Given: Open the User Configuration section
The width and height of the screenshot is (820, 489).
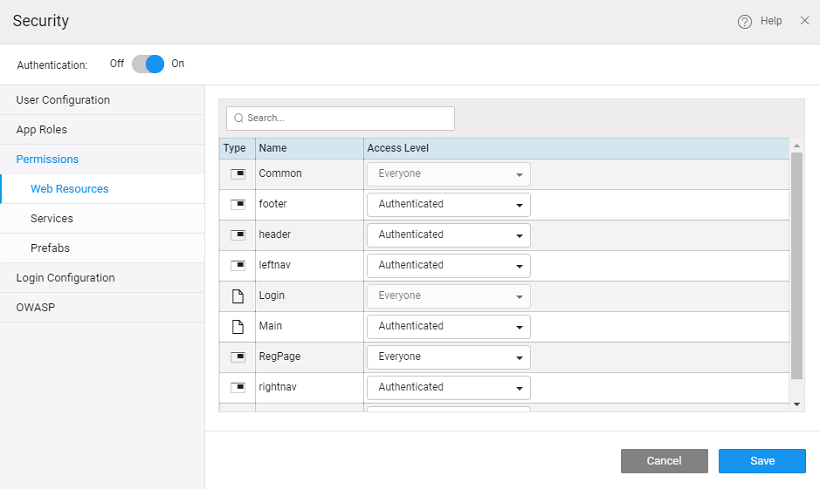Looking at the screenshot, I should (63, 100).
